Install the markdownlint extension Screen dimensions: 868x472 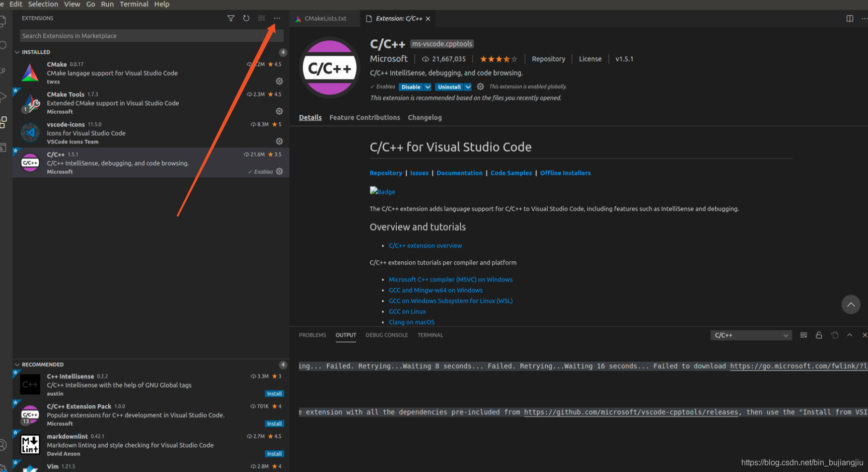274,454
